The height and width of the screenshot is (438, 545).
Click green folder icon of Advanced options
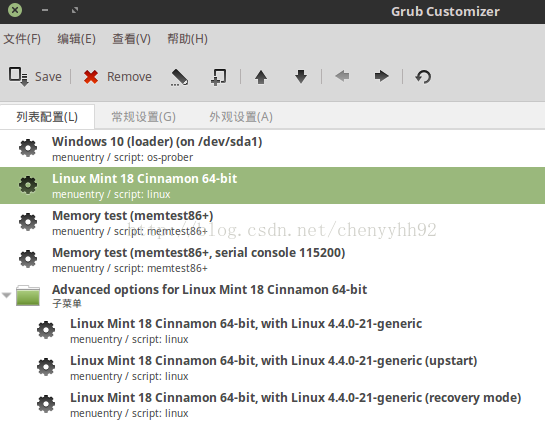[28, 295]
